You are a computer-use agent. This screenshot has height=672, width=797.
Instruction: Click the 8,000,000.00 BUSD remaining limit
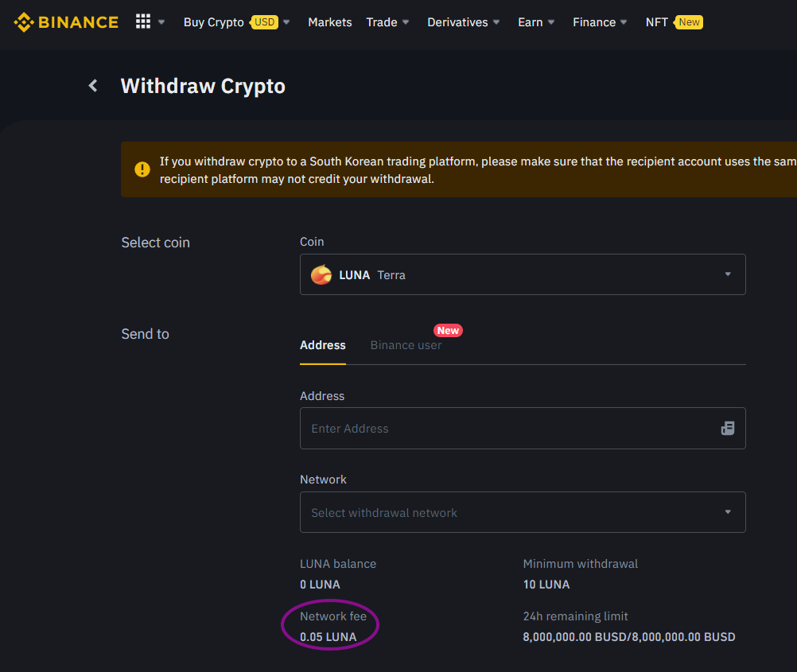pos(628,637)
